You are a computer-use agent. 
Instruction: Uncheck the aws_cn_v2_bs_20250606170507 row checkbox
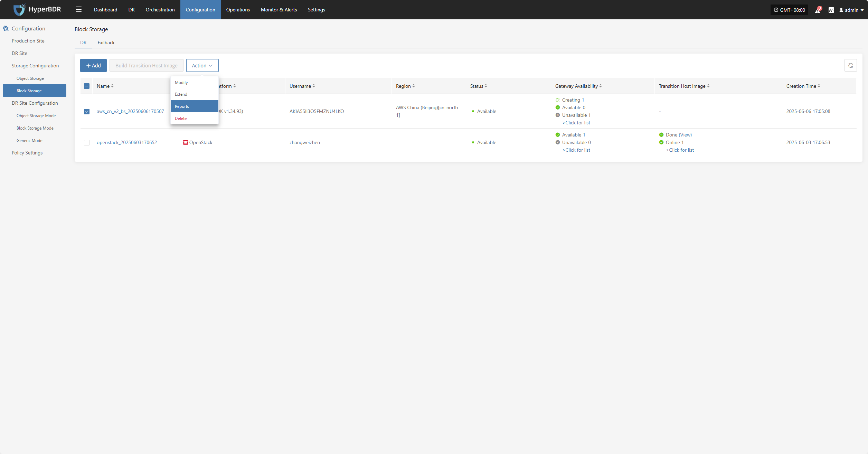(x=87, y=112)
